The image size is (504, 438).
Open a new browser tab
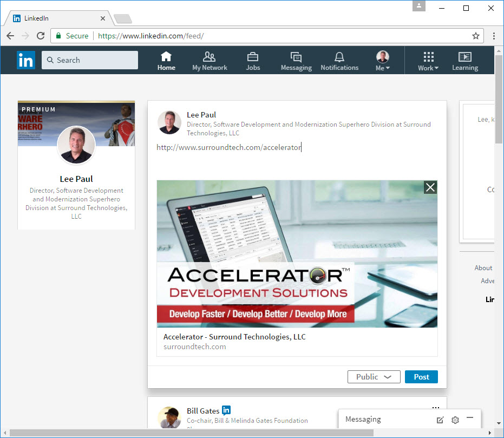click(123, 19)
